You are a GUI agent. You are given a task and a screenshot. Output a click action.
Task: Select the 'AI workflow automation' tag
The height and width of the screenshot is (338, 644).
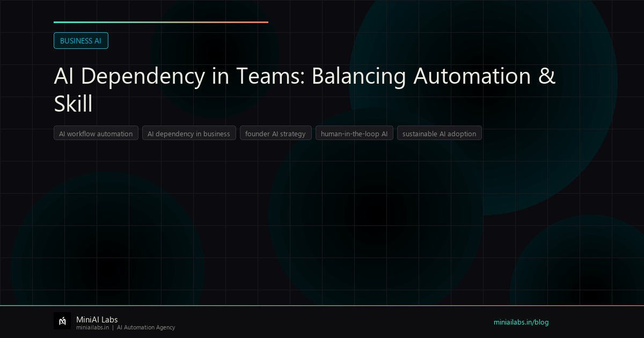coord(96,134)
